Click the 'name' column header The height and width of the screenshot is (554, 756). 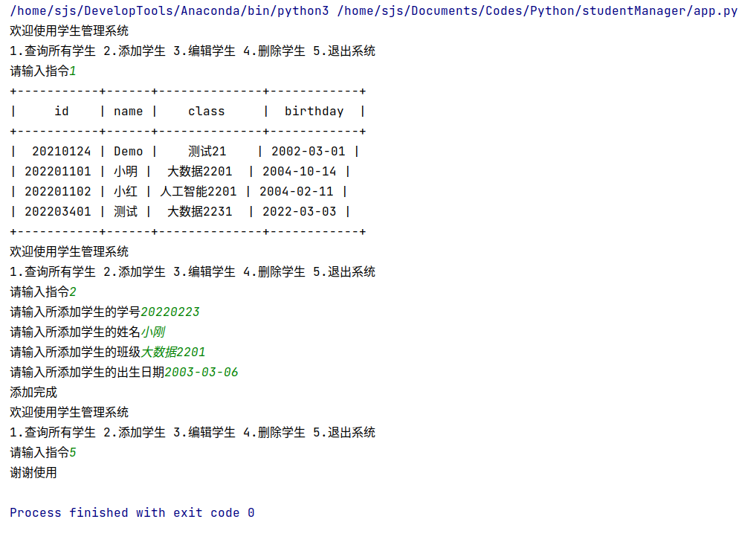129,112
